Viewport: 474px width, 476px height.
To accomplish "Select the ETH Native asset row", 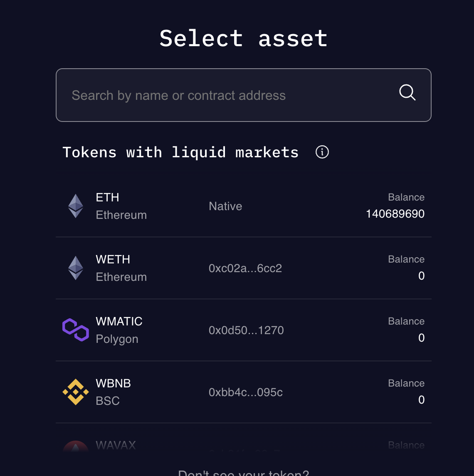I will [244, 206].
